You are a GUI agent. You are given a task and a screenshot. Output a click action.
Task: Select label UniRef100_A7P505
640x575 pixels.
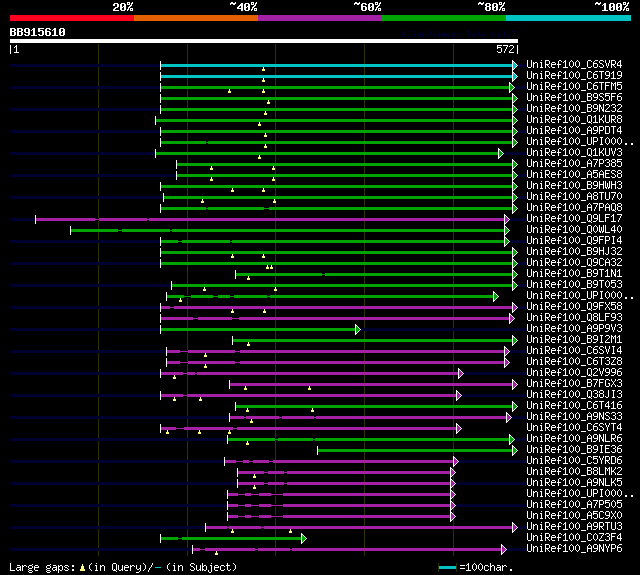tap(574, 505)
